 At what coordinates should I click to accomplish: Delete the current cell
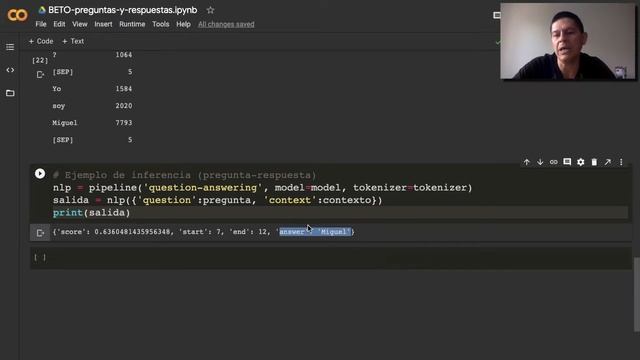[x=594, y=162]
